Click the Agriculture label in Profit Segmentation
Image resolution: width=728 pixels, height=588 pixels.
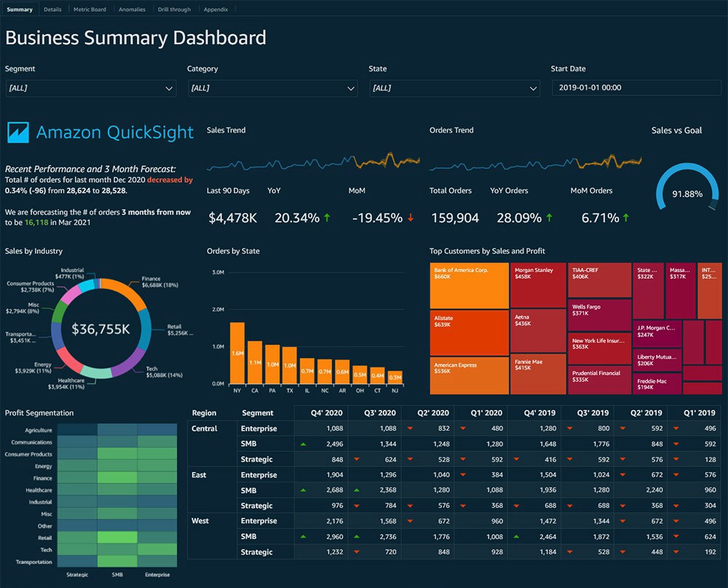38,430
